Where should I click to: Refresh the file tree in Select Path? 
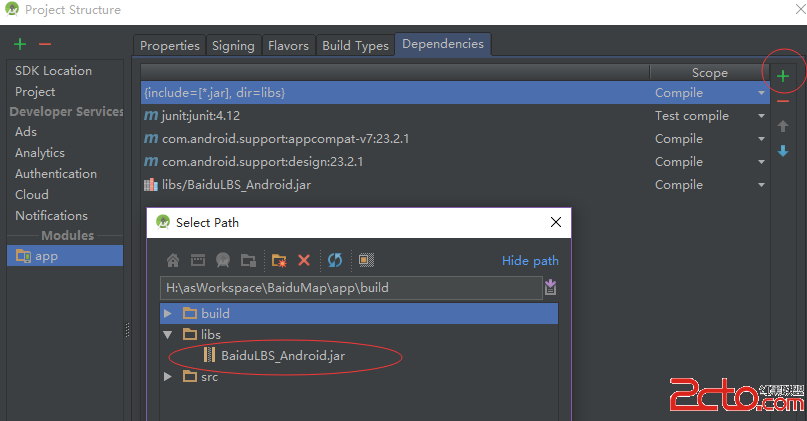335,260
